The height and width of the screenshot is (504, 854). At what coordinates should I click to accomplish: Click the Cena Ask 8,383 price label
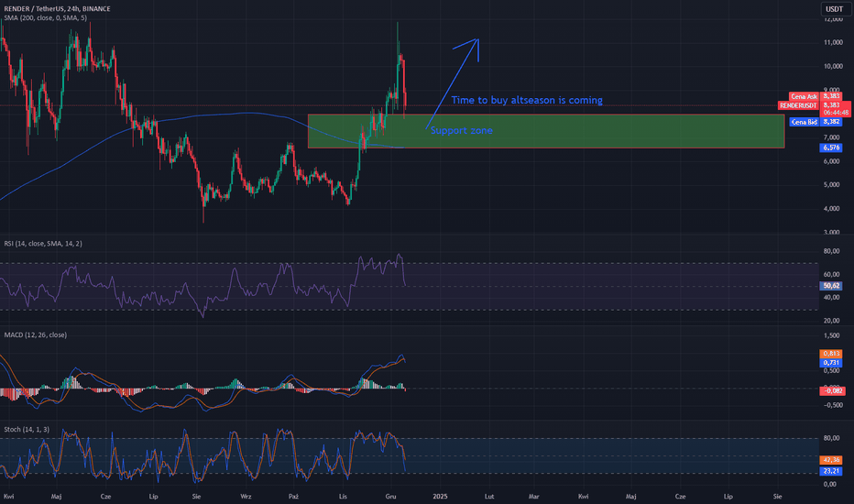(x=816, y=96)
